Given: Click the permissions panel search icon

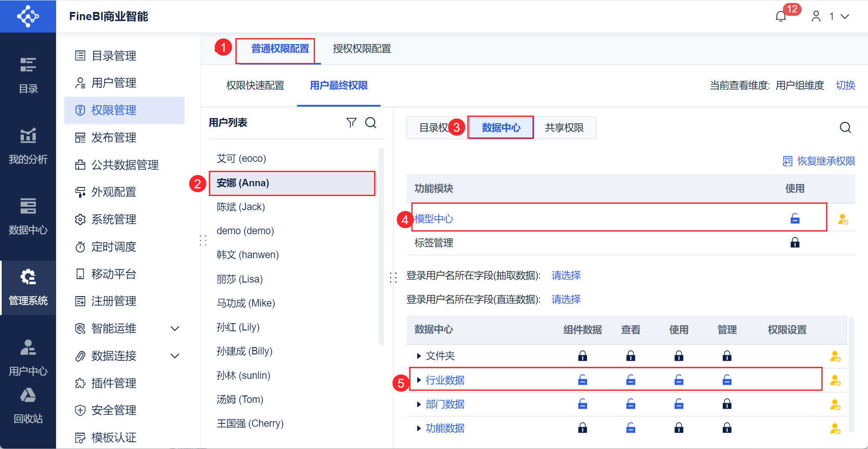Looking at the screenshot, I should pyautogui.click(x=845, y=128).
